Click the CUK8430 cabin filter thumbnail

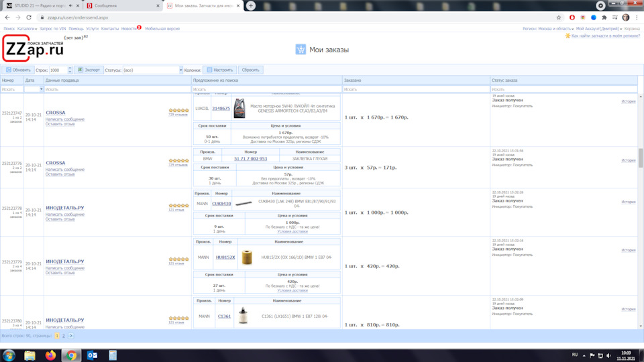244,203
